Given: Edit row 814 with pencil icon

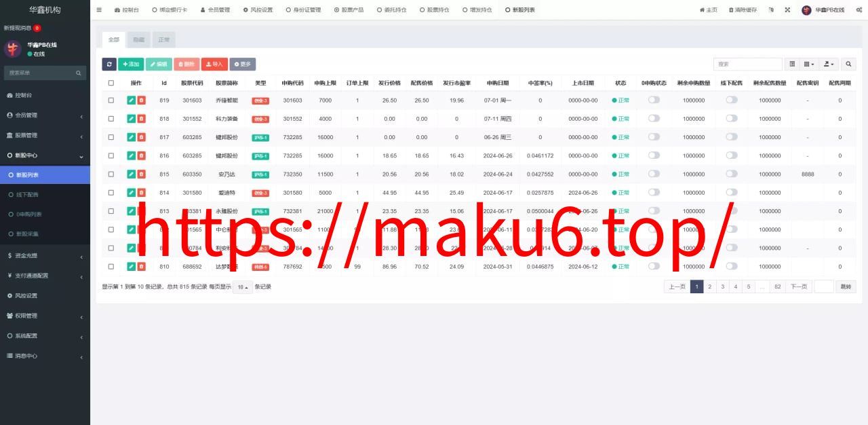Looking at the screenshot, I should click(131, 193).
